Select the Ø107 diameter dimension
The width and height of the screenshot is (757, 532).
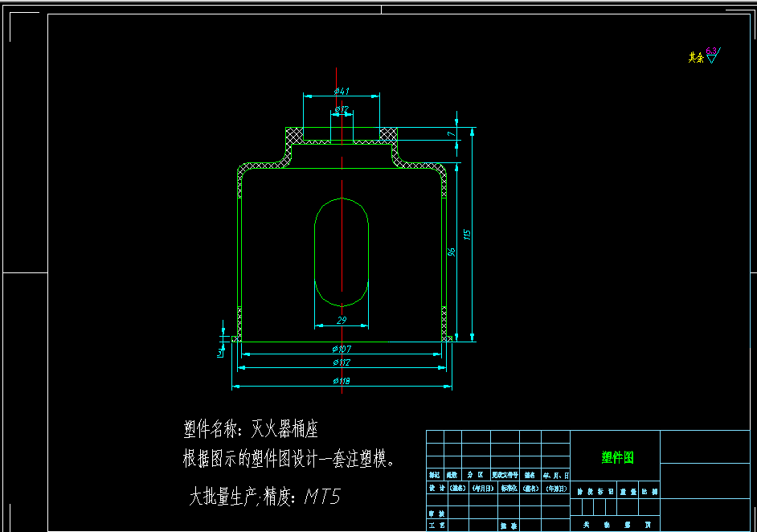[x=343, y=350]
